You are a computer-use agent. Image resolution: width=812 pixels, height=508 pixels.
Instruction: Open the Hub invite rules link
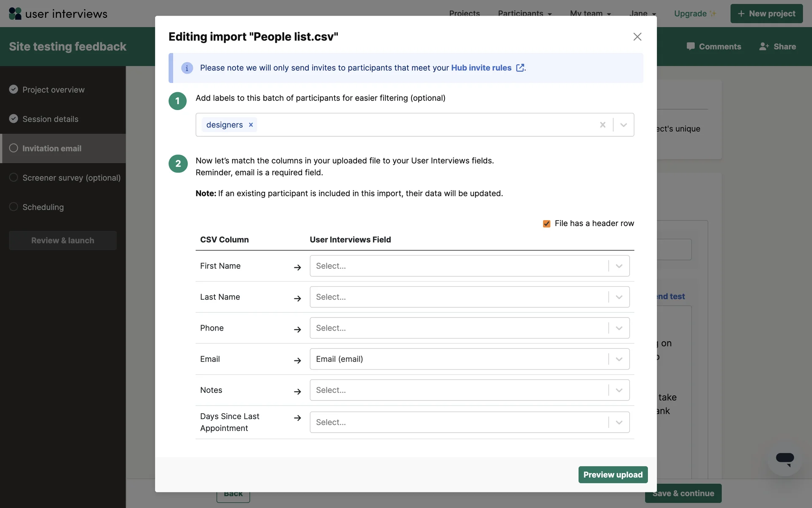pyautogui.click(x=481, y=68)
